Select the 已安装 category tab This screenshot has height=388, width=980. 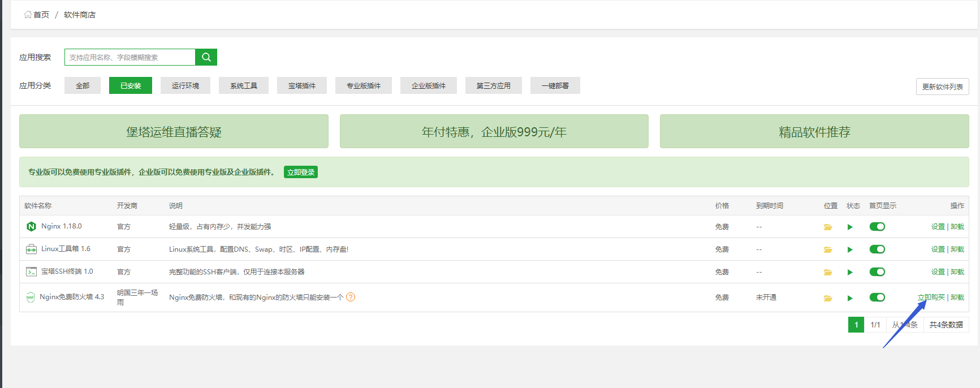131,85
